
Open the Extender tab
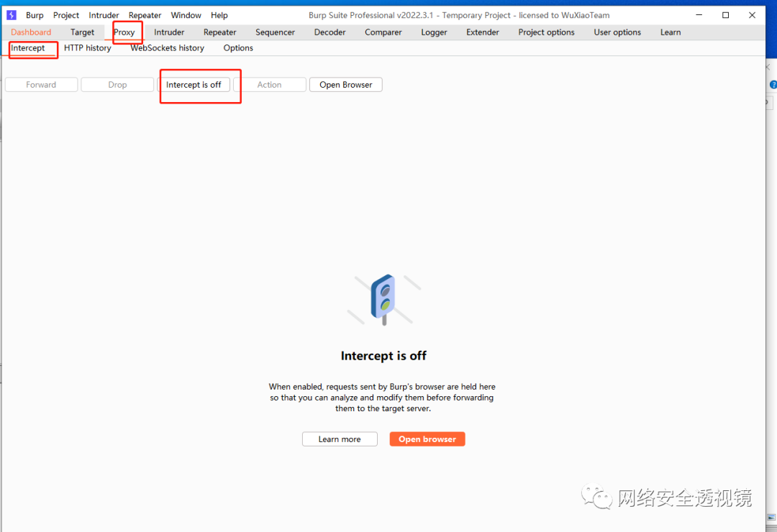tap(482, 32)
